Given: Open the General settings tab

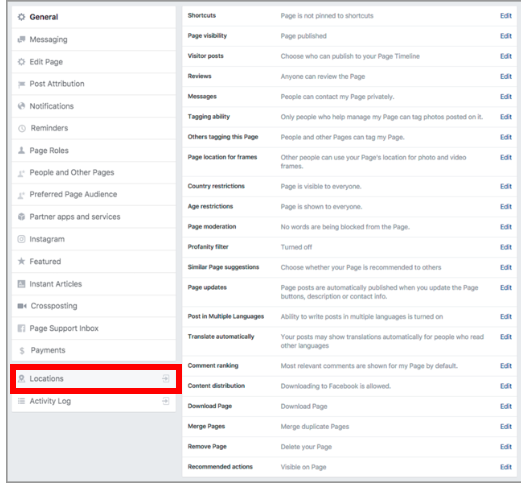Looking at the screenshot, I should (94, 17).
